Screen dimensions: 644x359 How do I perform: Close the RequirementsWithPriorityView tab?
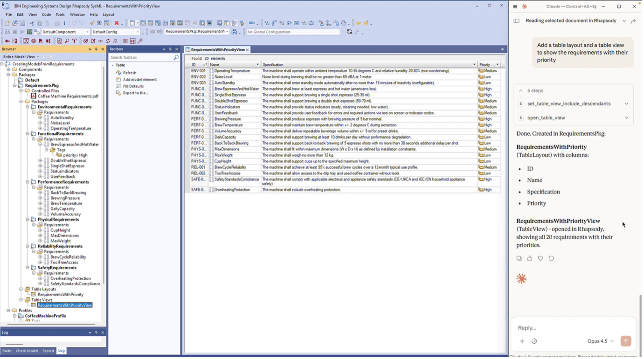tap(248, 49)
